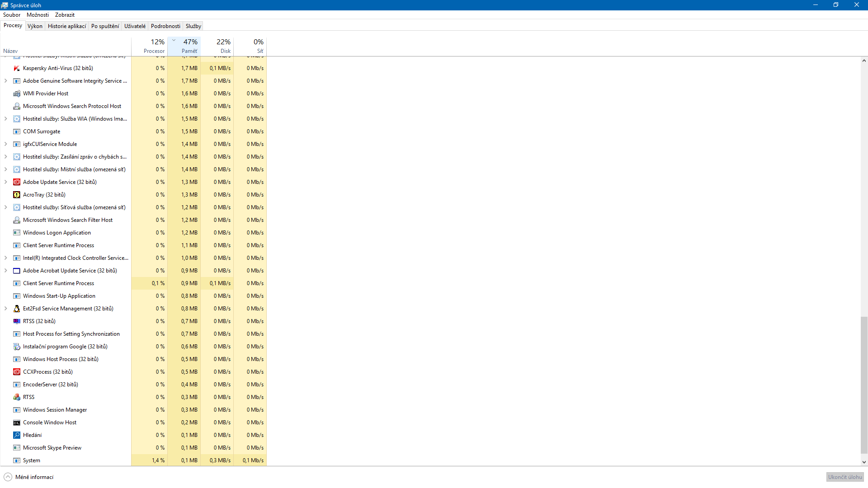
Task: Expand Hostitel služby: Síťová služba row
Action: coord(5,207)
